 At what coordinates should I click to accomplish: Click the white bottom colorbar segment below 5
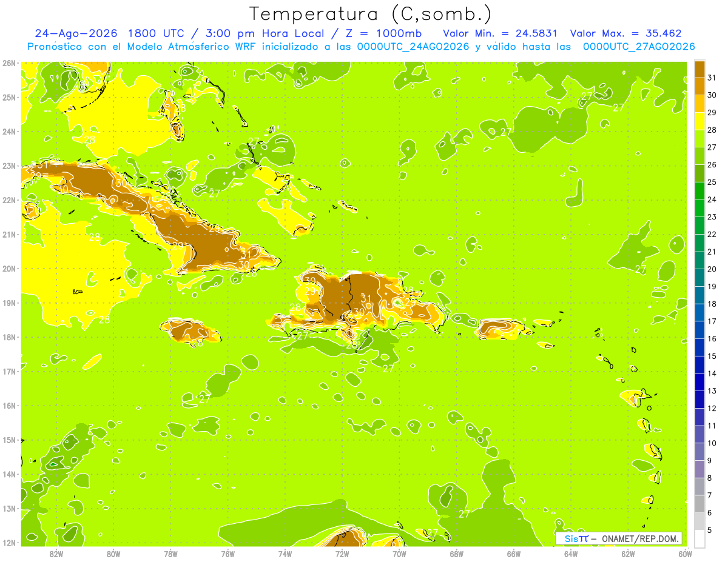click(699, 539)
